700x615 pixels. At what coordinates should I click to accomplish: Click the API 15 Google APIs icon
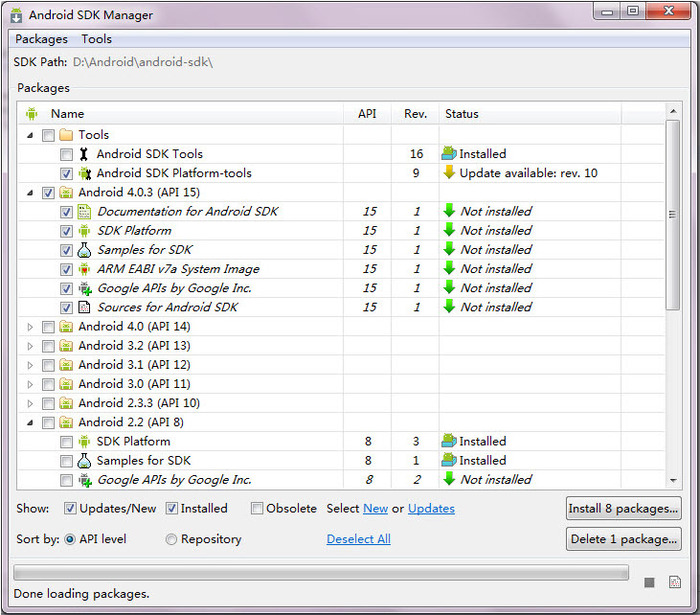pos(85,289)
